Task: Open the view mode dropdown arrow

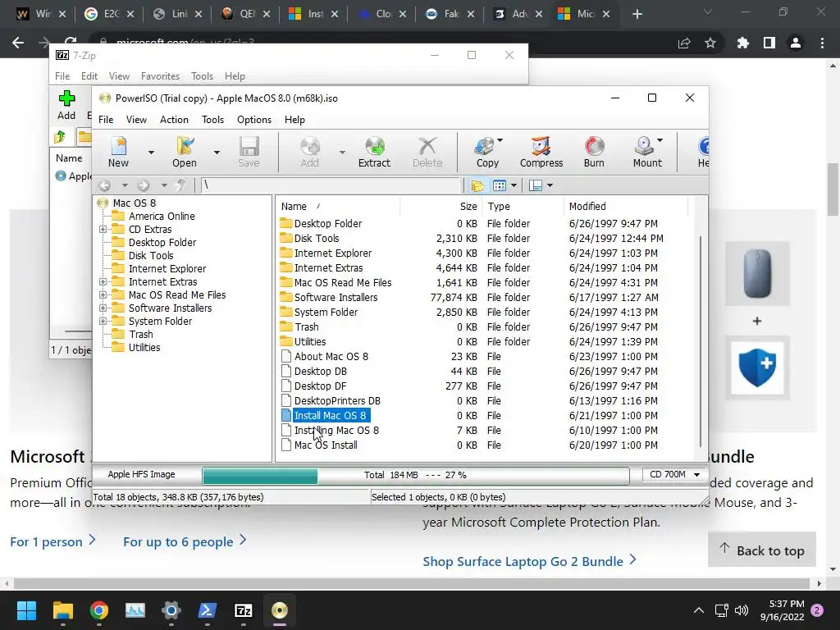Action: click(x=514, y=186)
